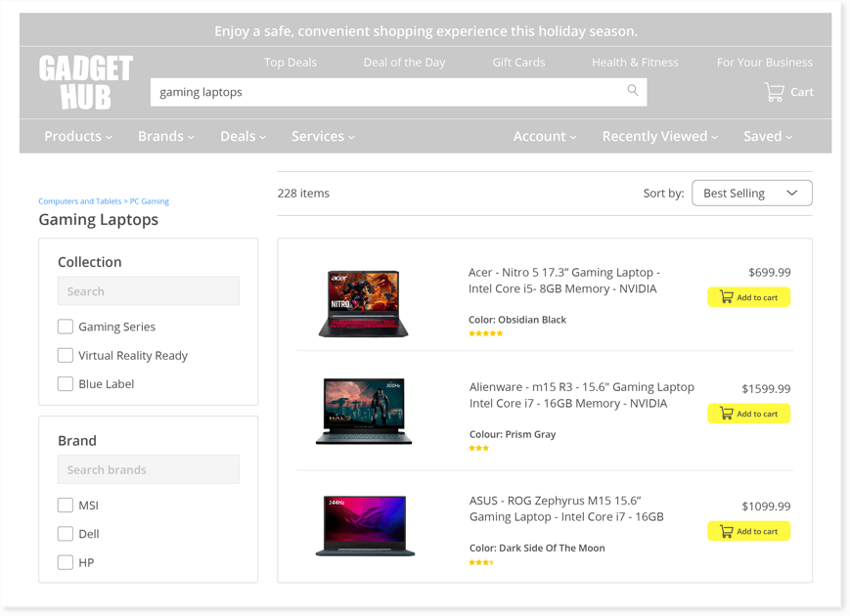The width and height of the screenshot is (850, 616).
Task: Open For Your Business
Action: click(764, 63)
